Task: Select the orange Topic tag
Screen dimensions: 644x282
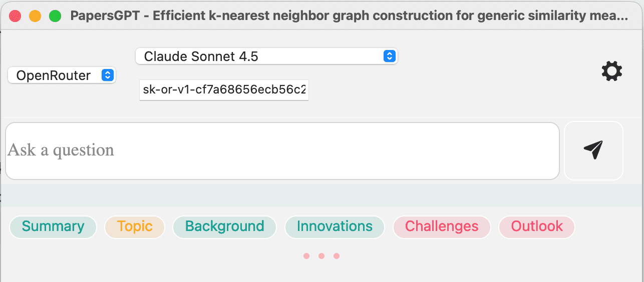Action: coord(135,226)
